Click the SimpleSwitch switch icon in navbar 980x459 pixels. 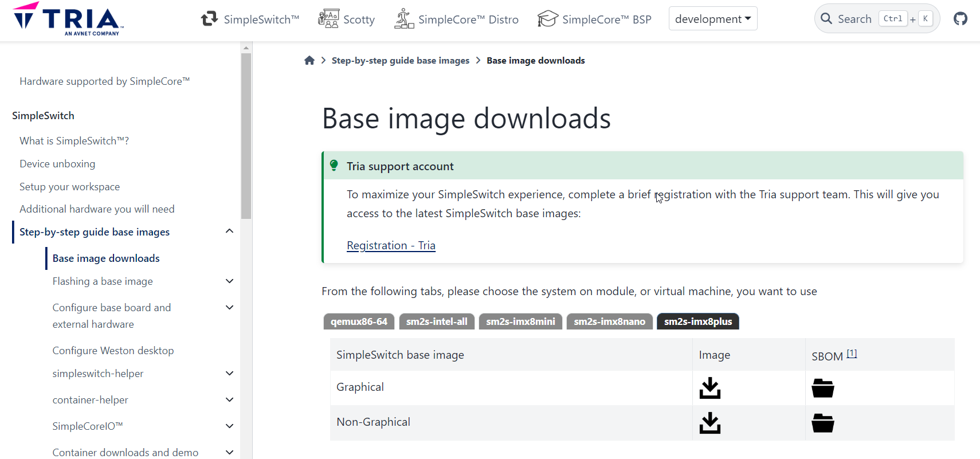point(209,19)
